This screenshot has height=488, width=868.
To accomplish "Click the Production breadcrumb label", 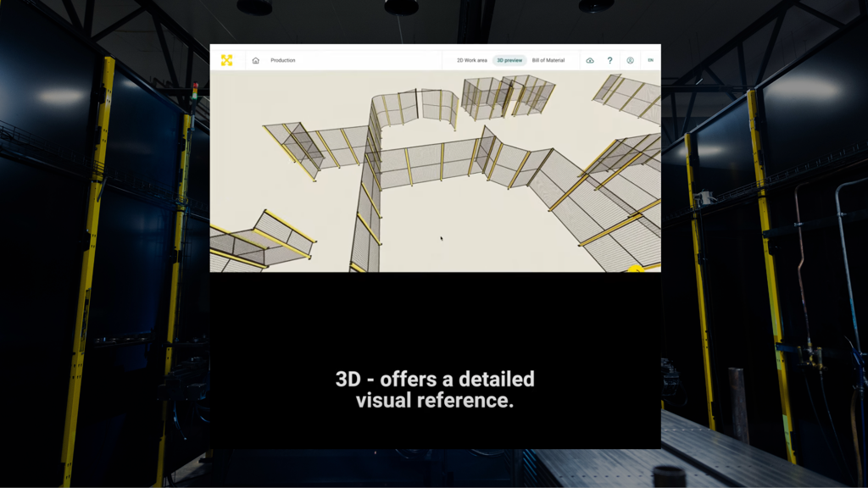I will click(283, 61).
